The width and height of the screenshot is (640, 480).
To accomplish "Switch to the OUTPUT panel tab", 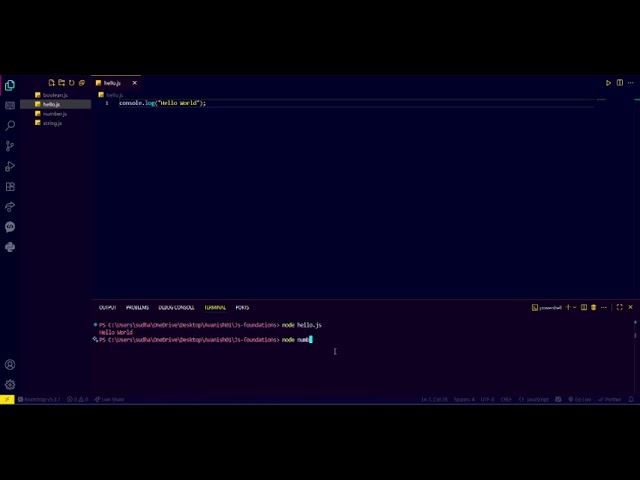I will [107, 307].
